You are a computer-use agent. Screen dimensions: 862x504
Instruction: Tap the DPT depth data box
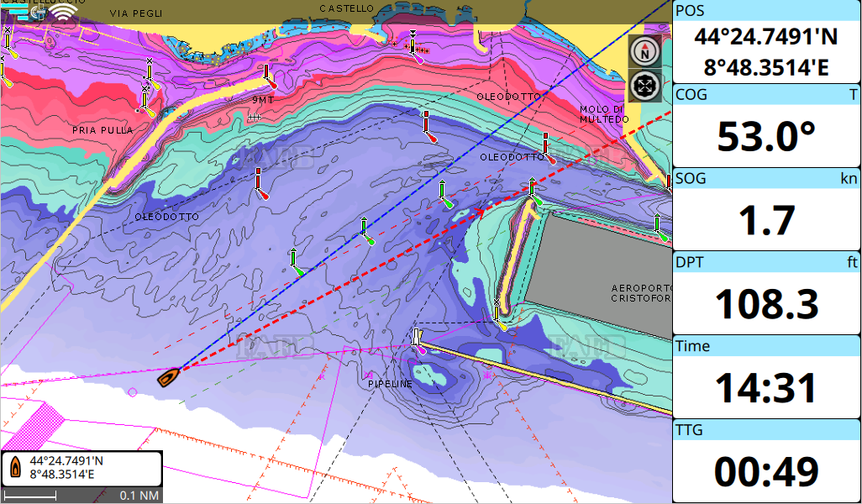coord(767,293)
